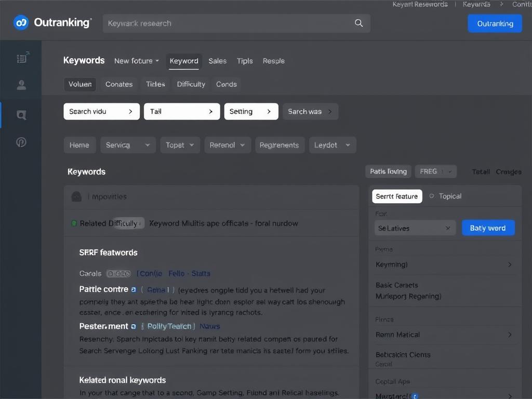
Task: Click the Outranking logo icon
Action: 20,22
